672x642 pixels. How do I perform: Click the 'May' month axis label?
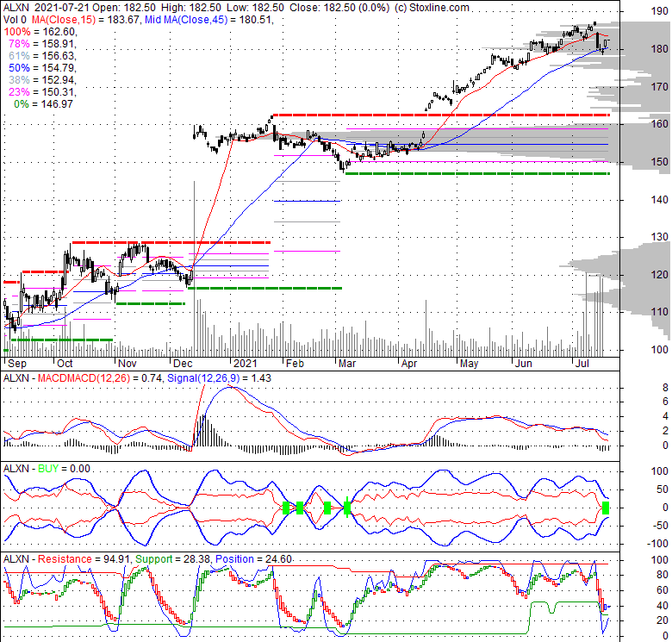point(469,364)
